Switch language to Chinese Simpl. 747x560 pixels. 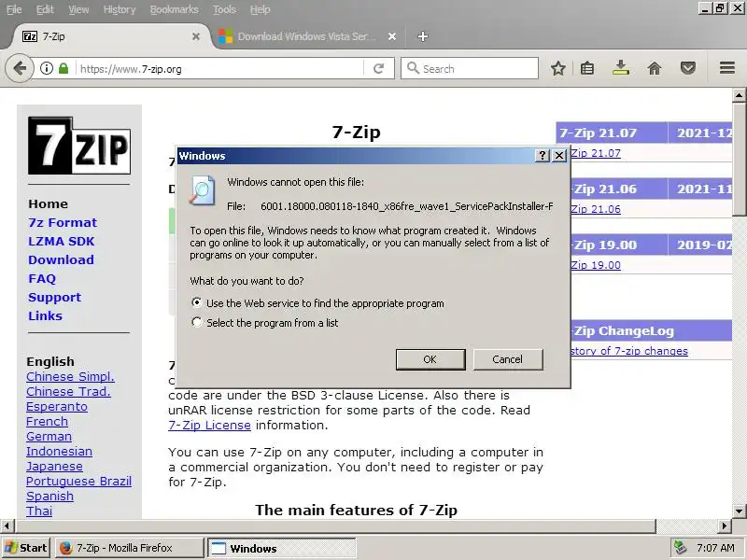[x=71, y=377]
